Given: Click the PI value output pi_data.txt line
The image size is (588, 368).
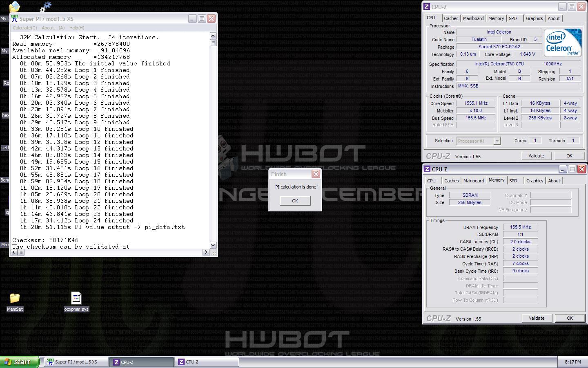Looking at the screenshot, I should coord(102,227).
